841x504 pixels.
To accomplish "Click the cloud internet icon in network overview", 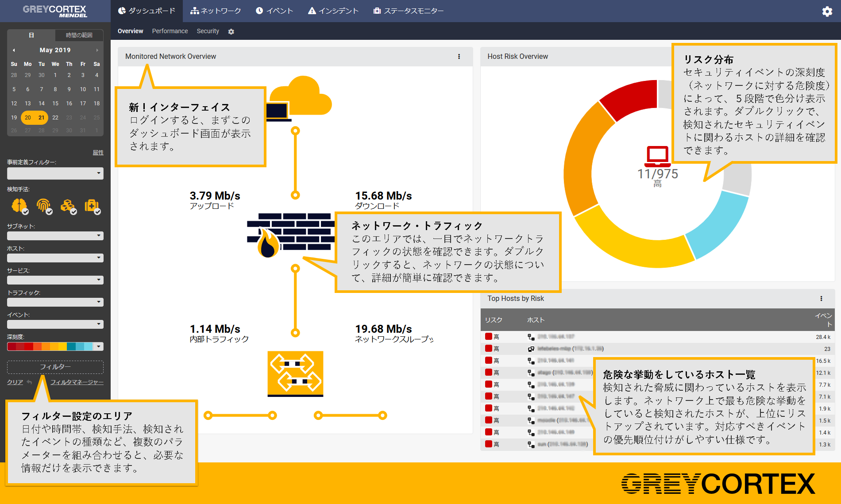I will point(300,96).
